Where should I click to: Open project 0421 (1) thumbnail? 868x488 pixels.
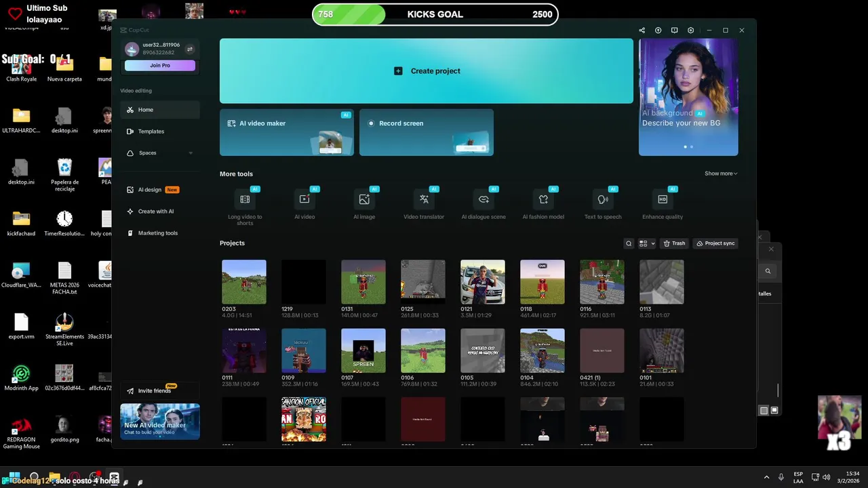[x=602, y=350]
